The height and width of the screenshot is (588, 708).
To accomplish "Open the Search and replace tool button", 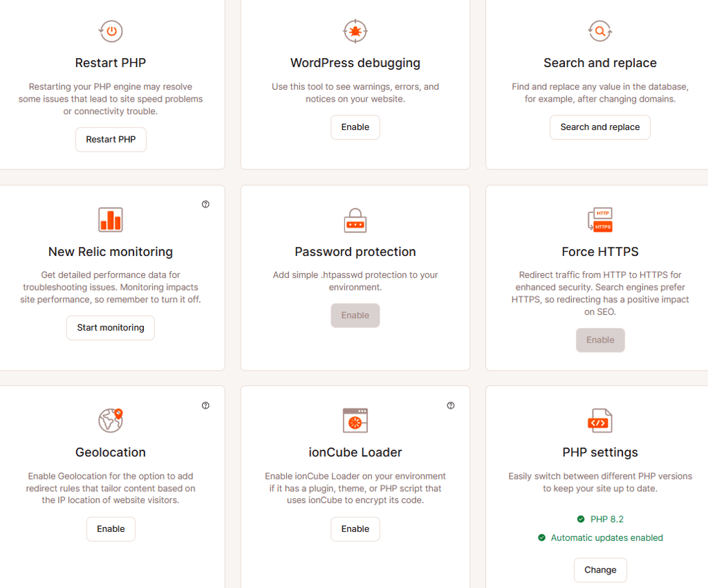I will point(600,127).
